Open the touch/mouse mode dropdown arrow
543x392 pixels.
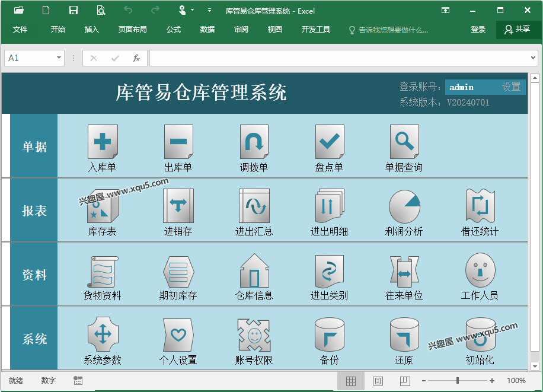(193, 10)
